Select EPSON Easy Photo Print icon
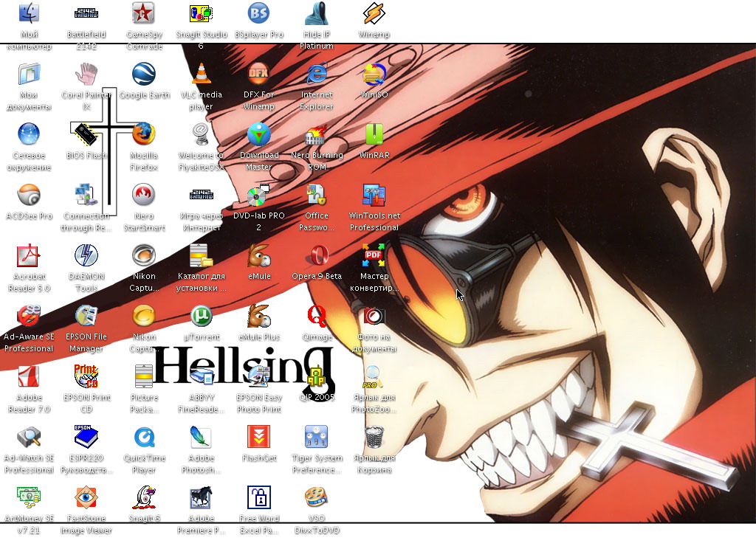The image size is (756, 549). pos(259,376)
